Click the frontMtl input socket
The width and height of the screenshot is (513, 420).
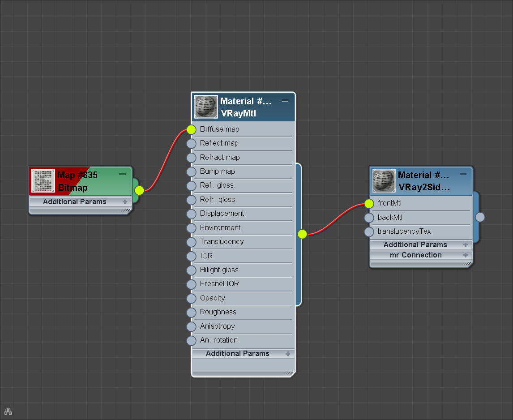pos(369,203)
